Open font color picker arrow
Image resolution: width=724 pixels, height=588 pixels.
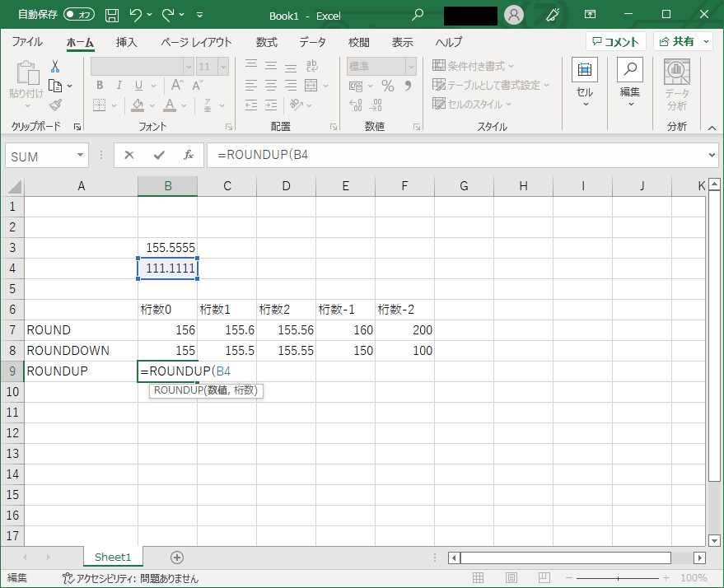(185, 105)
